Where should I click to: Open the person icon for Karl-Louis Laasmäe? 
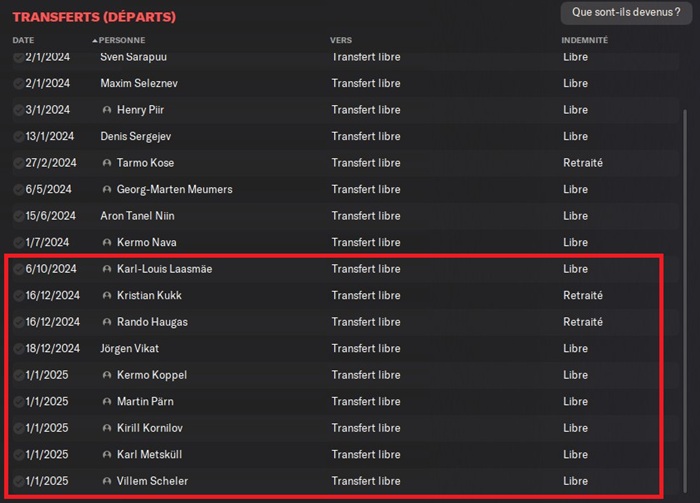tap(107, 269)
